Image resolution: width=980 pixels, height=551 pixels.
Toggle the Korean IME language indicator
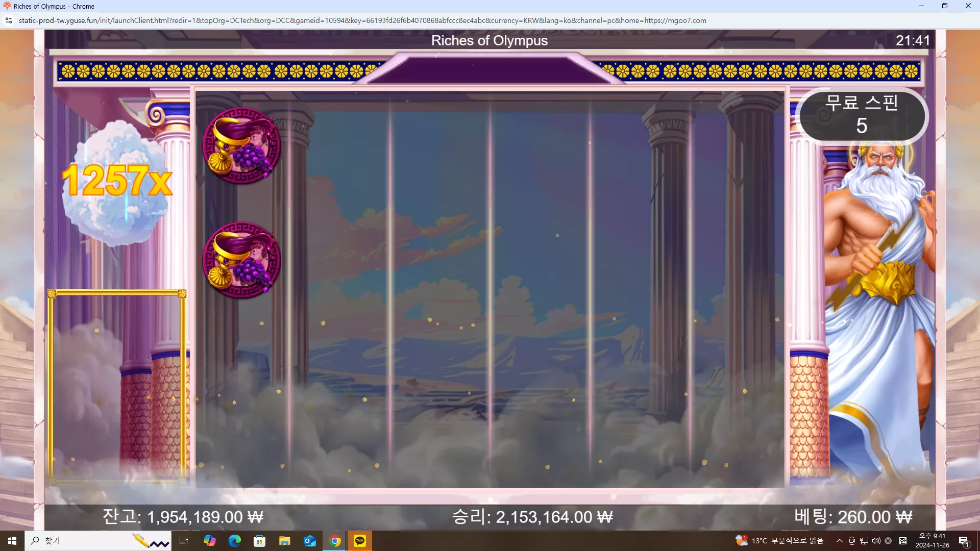tap(903, 541)
